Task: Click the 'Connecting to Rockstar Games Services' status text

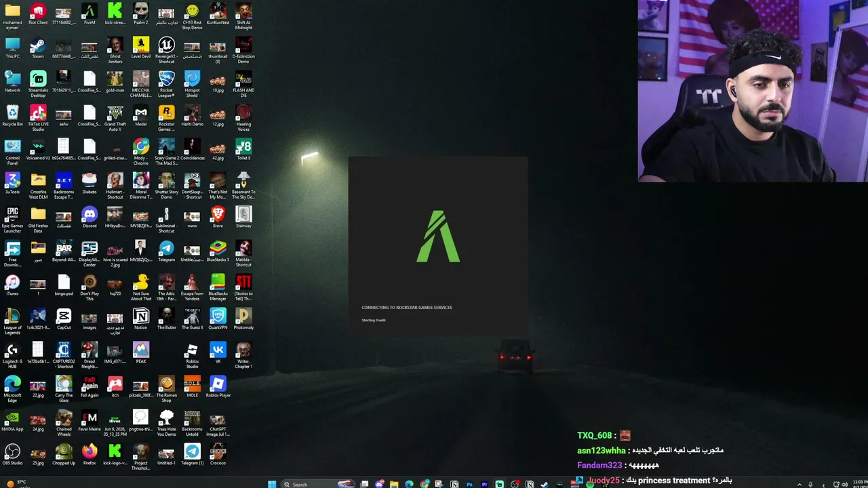Action: (x=407, y=308)
